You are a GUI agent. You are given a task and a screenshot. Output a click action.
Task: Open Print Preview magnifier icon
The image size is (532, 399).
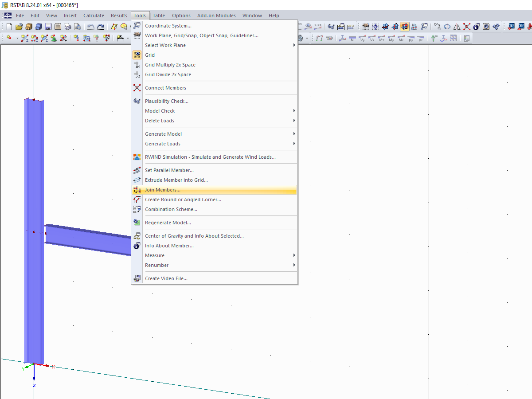(78, 27)
